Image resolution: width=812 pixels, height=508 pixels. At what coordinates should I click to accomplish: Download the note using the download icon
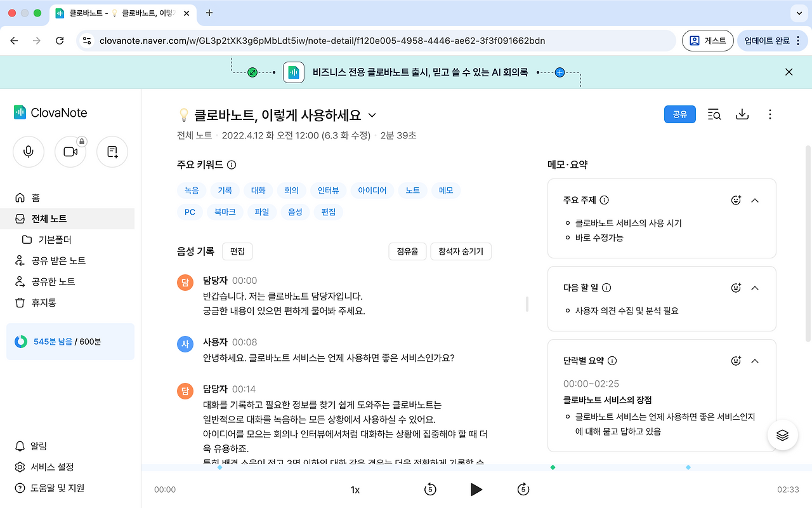(x=742, y=114)
